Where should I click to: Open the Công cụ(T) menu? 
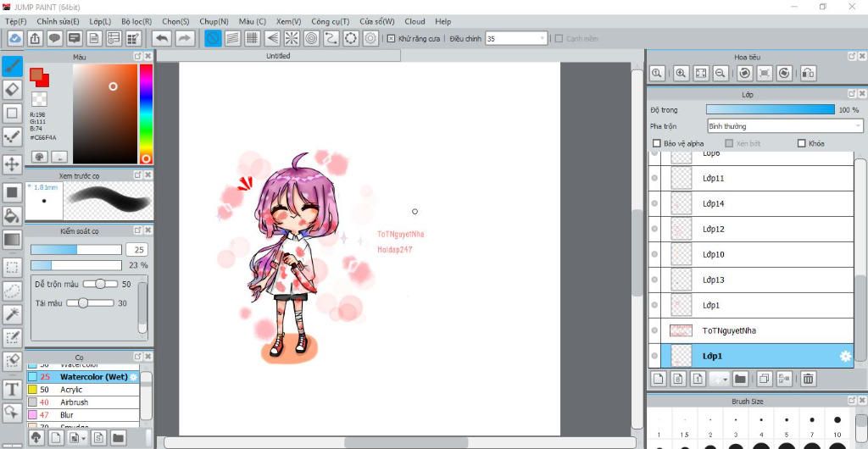pyautogui.click(x=330, y=21)
